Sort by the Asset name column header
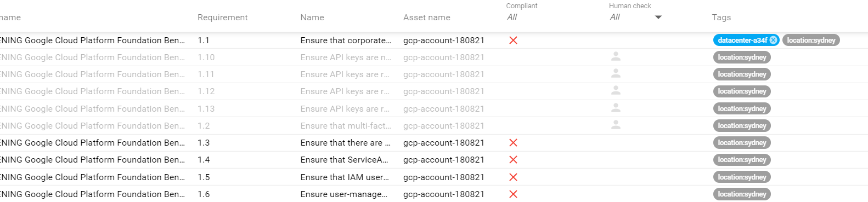This screenshot has width=868, height=202. 426,18
